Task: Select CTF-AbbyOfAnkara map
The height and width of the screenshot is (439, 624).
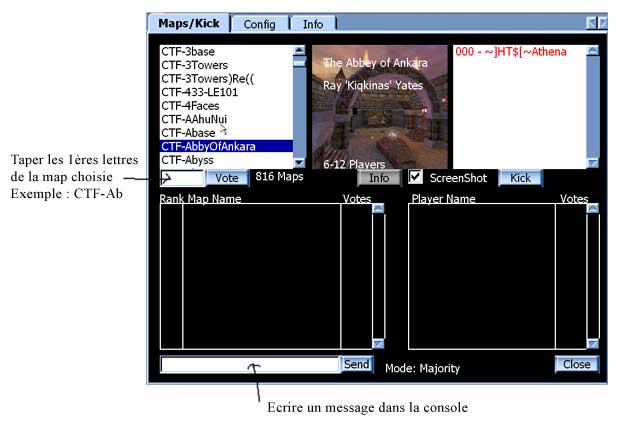Action: pyautogui.click(x=226, y=146)
